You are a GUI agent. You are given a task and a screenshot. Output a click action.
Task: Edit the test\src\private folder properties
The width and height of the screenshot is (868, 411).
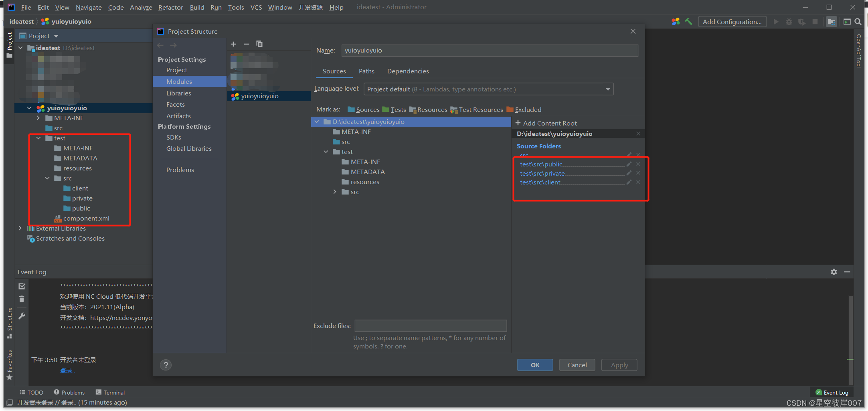click(629, 173)
